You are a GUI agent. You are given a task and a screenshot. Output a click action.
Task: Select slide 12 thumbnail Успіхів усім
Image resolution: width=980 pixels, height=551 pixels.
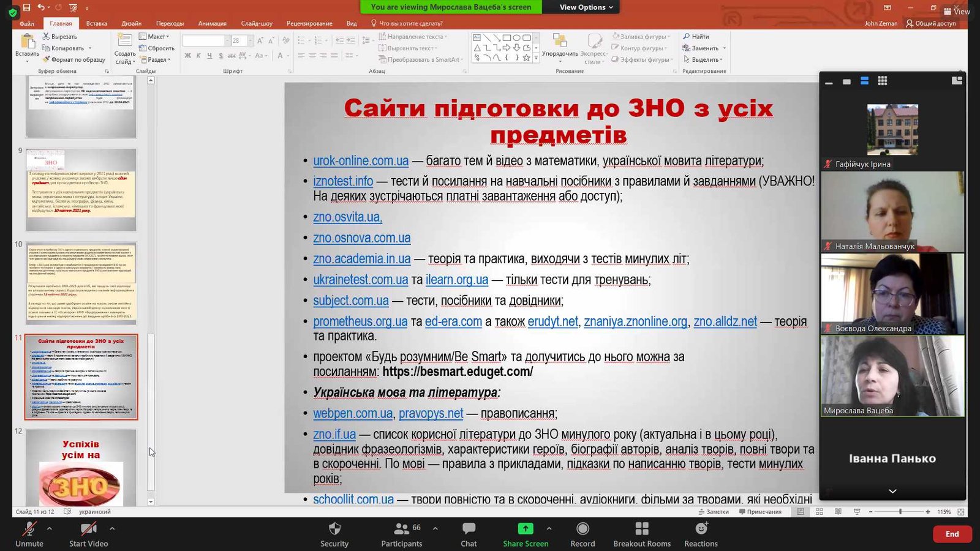(81, 467)
